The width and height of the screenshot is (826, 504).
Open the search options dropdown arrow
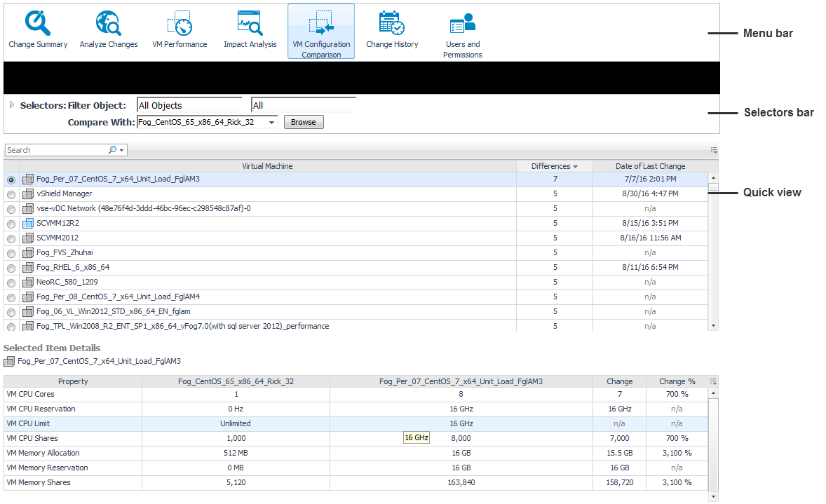(122, 150)
